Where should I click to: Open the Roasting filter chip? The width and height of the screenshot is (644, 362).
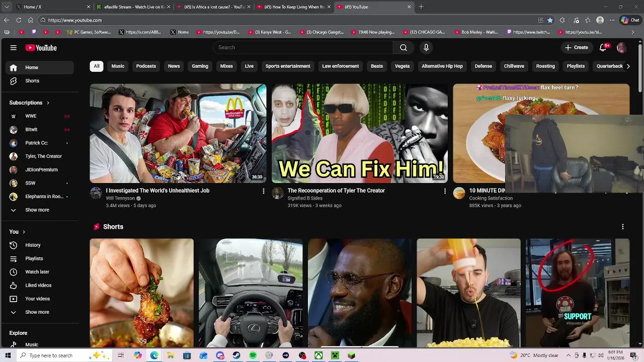point(545,66)
